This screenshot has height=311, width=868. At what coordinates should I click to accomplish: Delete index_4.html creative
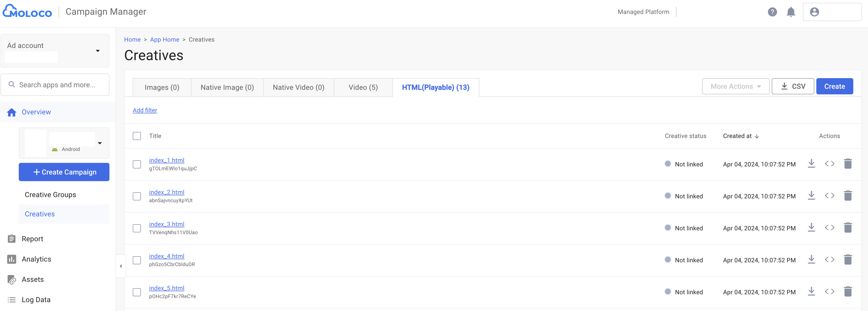[848, 260]
